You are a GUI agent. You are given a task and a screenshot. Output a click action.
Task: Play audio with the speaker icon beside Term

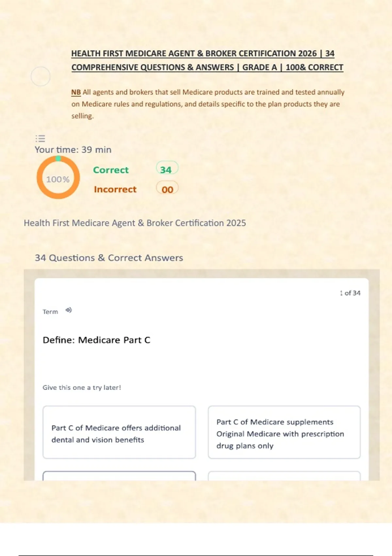click(x=69, y=310)
